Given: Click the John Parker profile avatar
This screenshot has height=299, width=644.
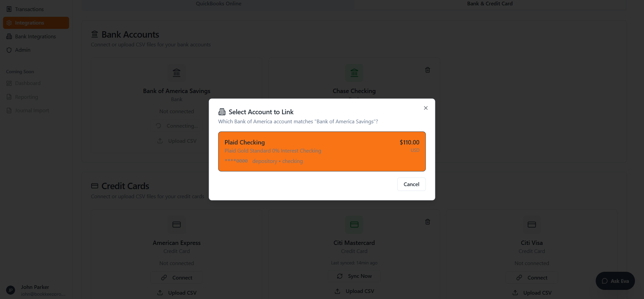Looking at the screenshot, I should click(10, 290).
